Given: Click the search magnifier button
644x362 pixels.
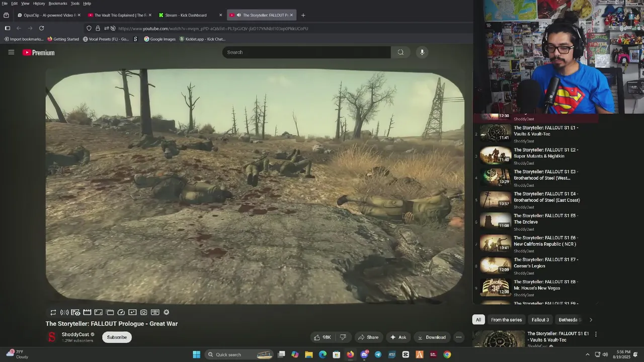Looking at the screenshot, I should coord(400,52).
